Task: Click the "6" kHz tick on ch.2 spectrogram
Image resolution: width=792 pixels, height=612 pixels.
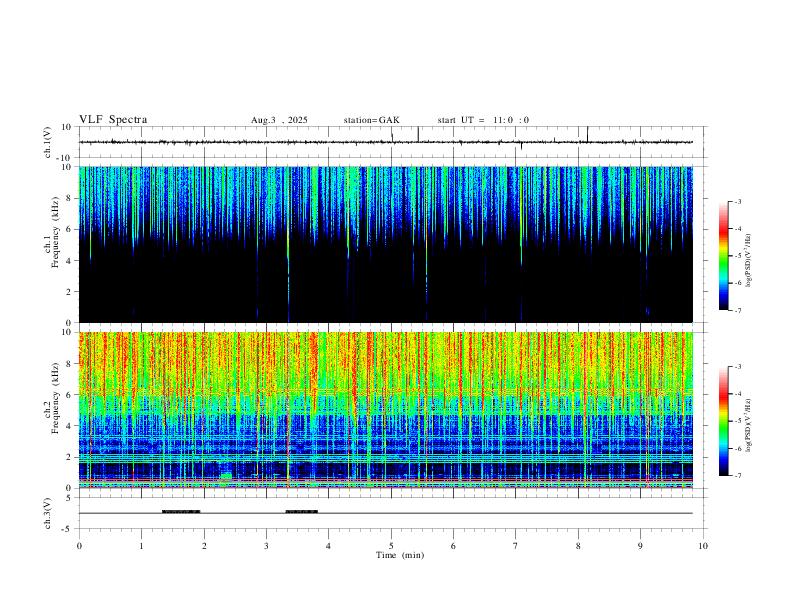Action: [x=70, y=395]
